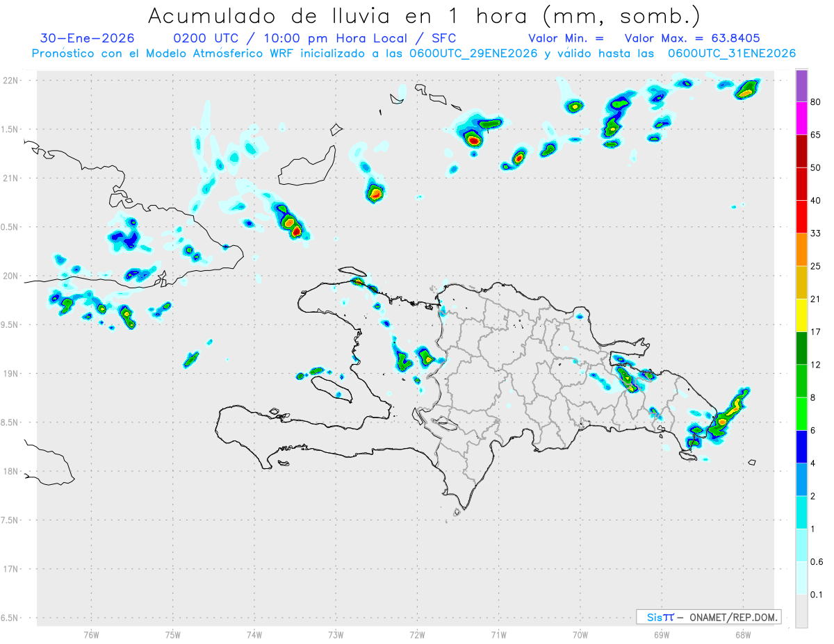834x644 pixels.
Task: Click the '80' value on the color scale
Action: (x=816, y=102)
